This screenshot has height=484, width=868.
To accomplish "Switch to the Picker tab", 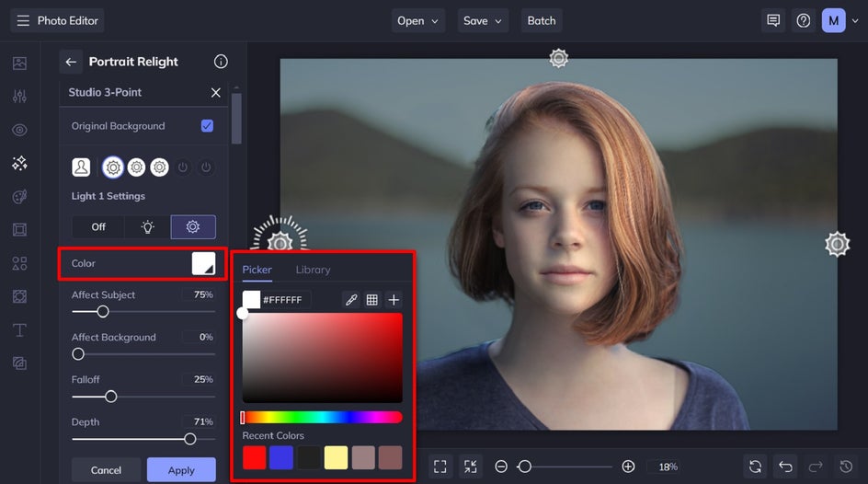I will [257, 270].
